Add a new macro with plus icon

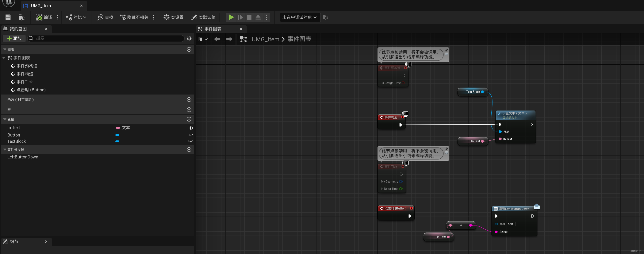tap(189, 110)
